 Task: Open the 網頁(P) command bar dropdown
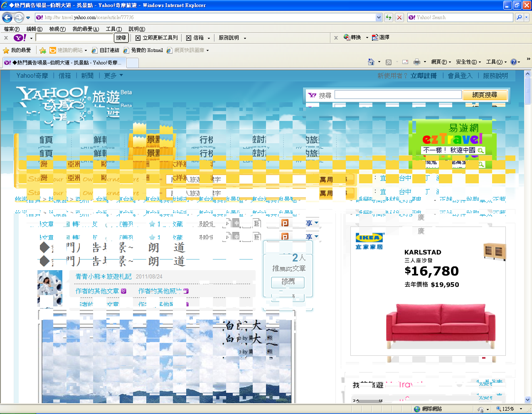(441, 62)
